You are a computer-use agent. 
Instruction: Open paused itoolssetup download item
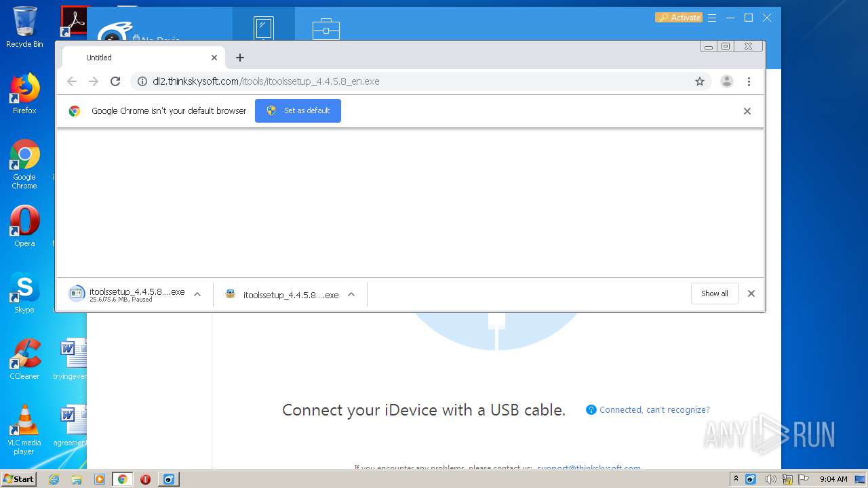(x=127, y=294)
